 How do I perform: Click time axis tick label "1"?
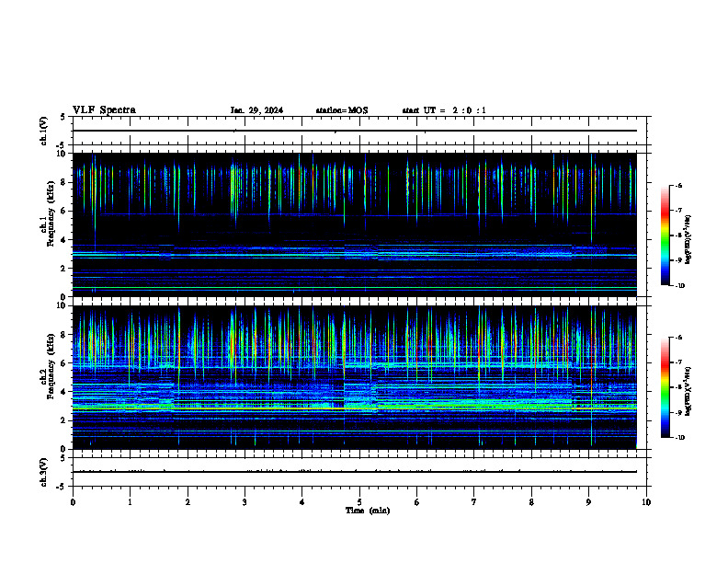tap(130, 502)
